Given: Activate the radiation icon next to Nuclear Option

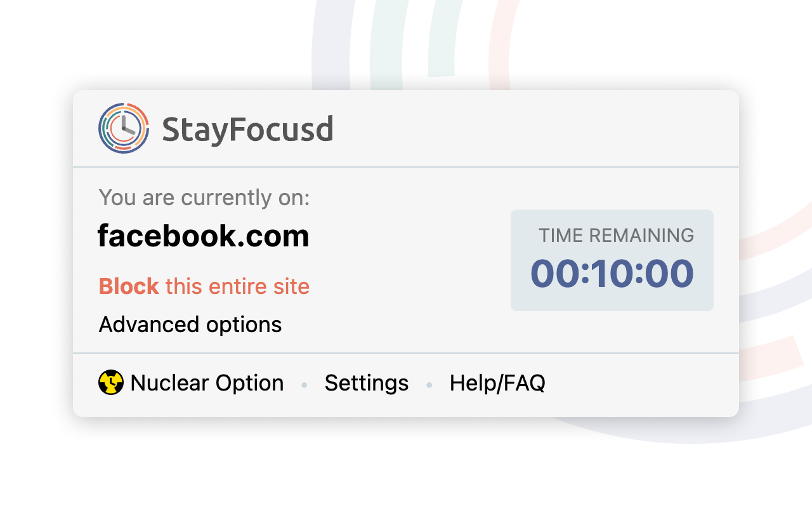Looking at the screenshot, I should coord(112,382).
